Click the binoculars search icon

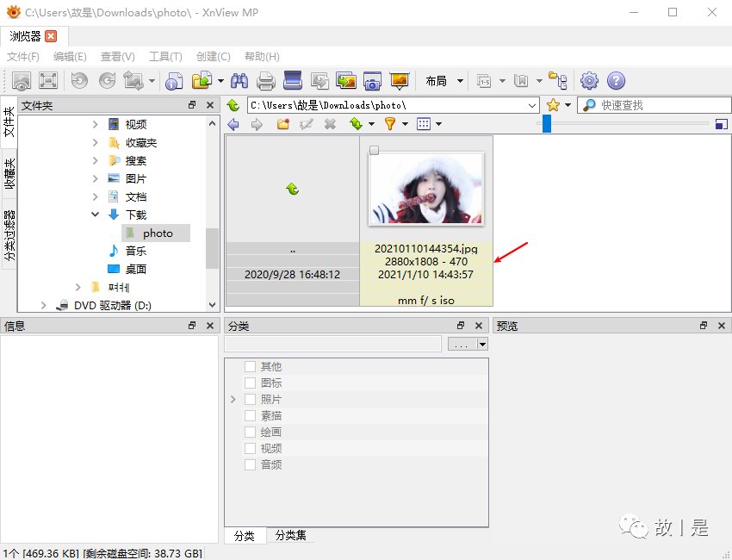click(x=239, y=81)
